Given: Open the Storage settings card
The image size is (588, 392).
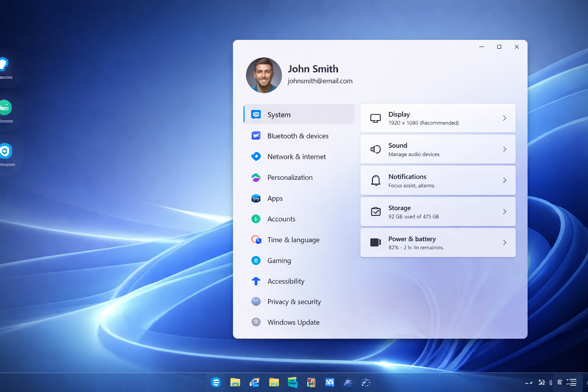Looking at the screenshot, I should [x=438, y=211].
